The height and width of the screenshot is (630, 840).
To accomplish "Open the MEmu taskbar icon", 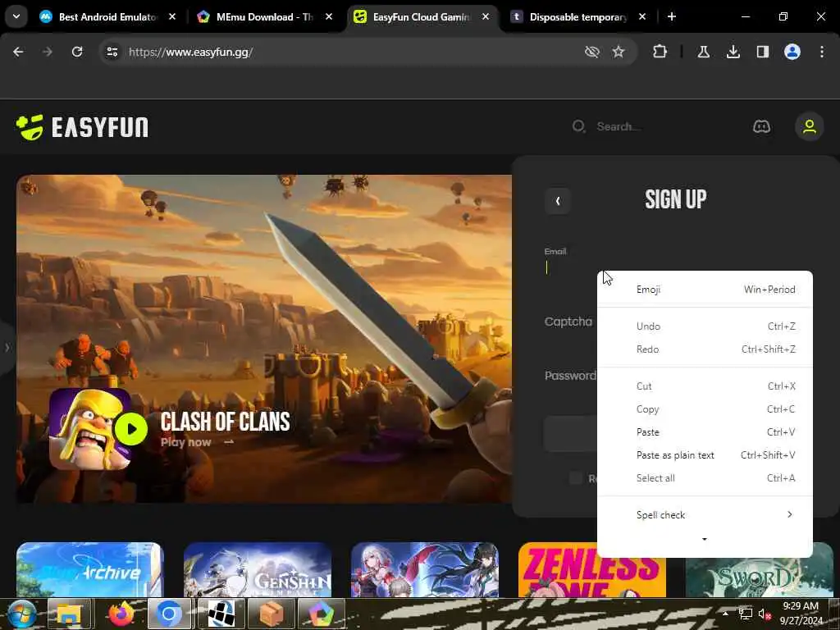I will (321, 614).
